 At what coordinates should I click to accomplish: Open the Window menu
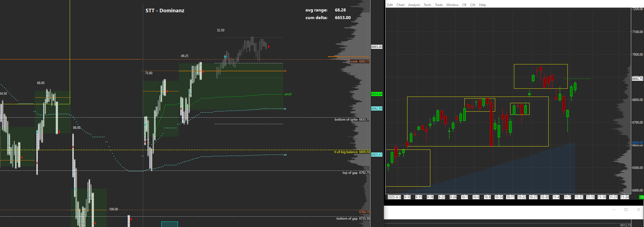pyautogui.click(x=452, y=5)
